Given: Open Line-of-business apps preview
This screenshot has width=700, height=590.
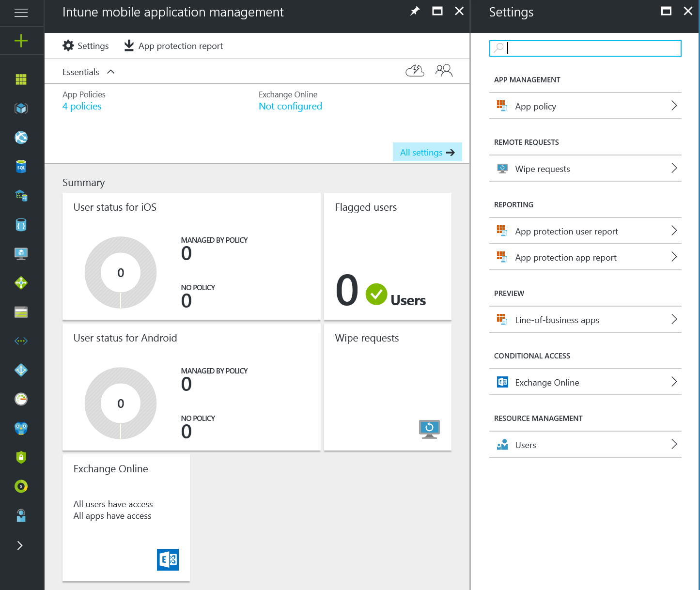Looking at the screenshot, I should (x=585, y=320).
